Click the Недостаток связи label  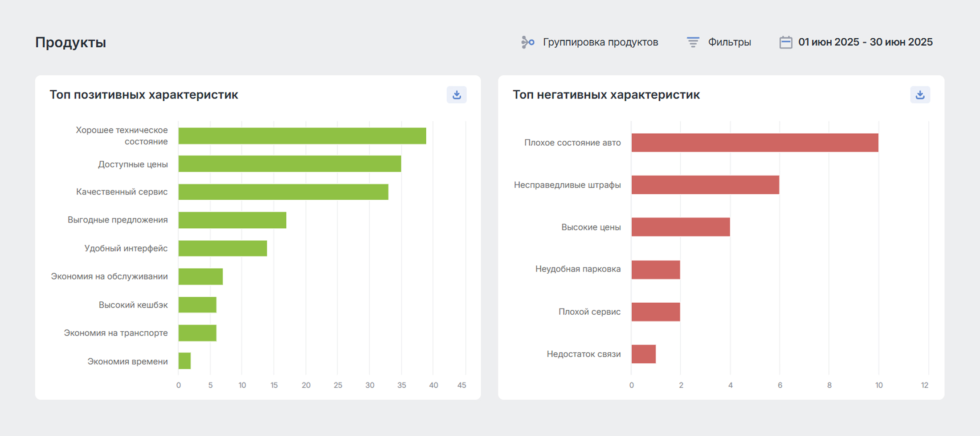584,354
